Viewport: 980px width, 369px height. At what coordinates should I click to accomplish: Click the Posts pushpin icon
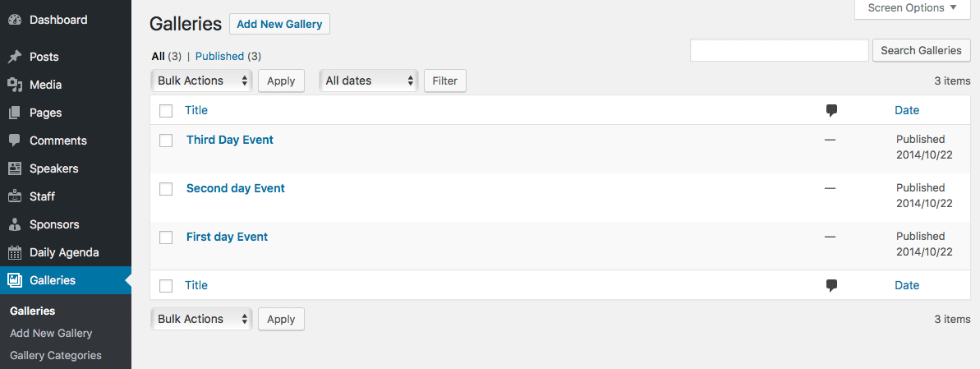click(15, 57)
